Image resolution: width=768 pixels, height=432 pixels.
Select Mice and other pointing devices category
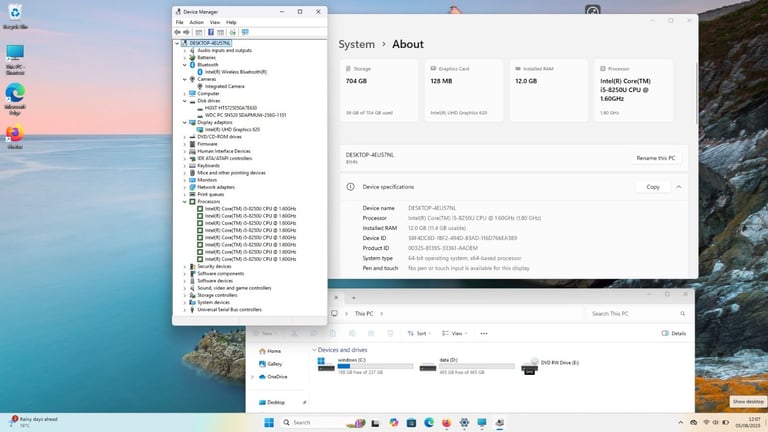point(231,173)
